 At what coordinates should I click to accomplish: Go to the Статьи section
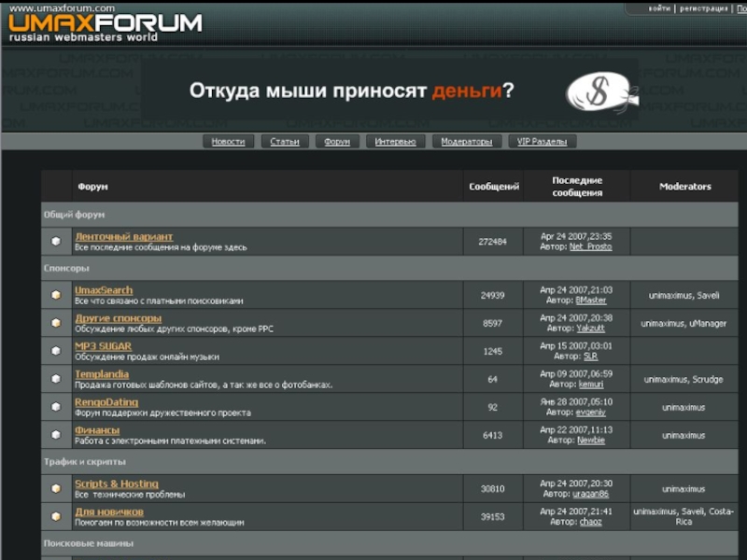tap(285, 142)
